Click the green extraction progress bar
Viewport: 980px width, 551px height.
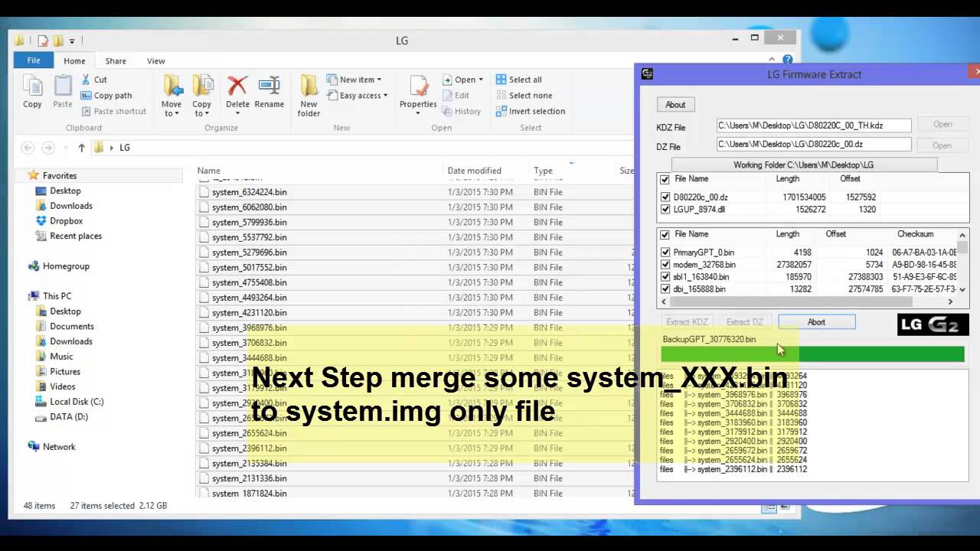coord(812,354)
